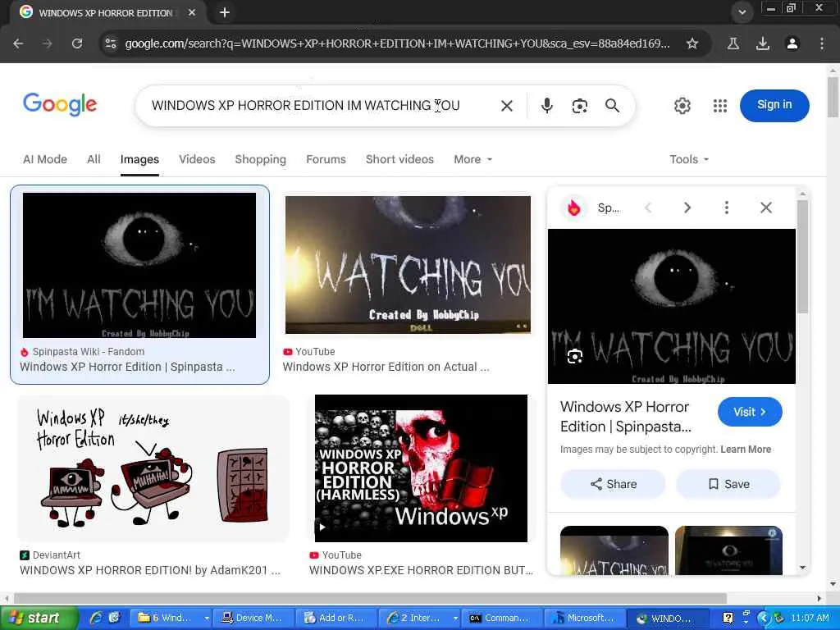This screenshot has height=630, width=840.
Task: Open 'WINDOWS XP HORROR EDITION! by AdamK201' link
Action: (x=150, y=570)
